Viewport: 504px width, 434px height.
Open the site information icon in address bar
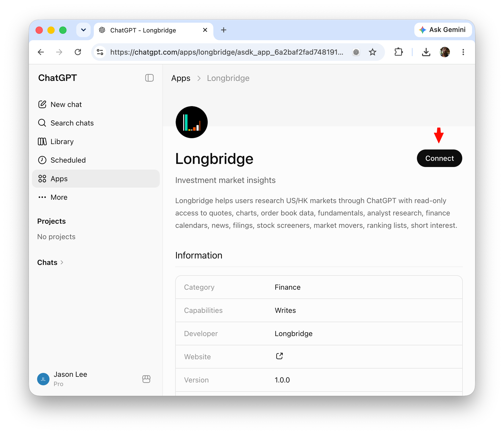tap(100, 52)
